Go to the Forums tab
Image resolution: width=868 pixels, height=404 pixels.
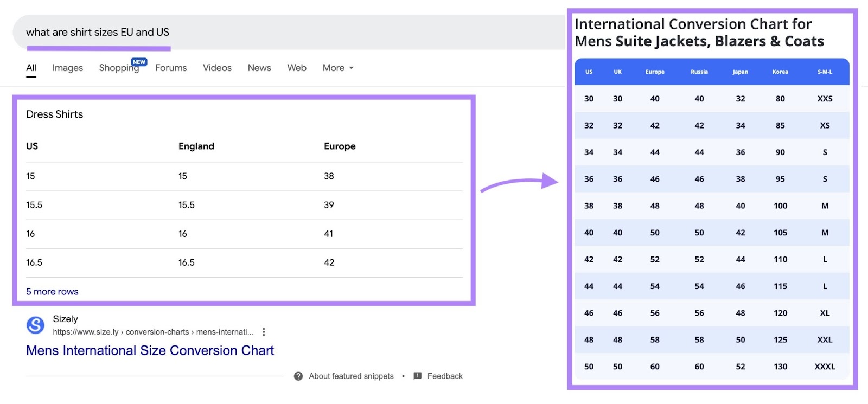pos(171,68)
